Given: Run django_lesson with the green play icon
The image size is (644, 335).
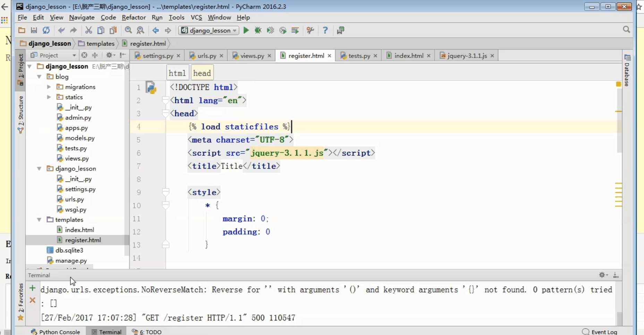Looking at the screenshot, I should 246,30.
